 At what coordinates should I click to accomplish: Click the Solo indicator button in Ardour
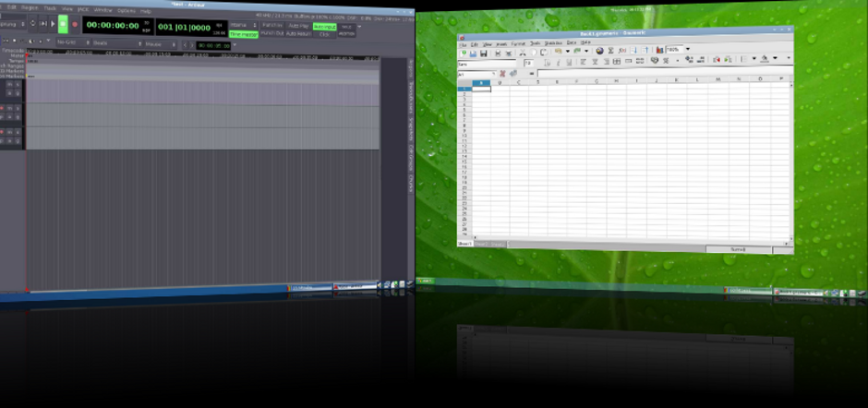[x=346, y=27]
